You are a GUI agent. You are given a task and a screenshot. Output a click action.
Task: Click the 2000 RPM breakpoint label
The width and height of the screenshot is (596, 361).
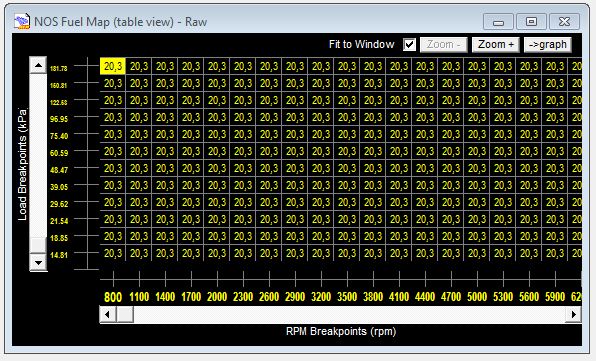[x=217, y=297]
